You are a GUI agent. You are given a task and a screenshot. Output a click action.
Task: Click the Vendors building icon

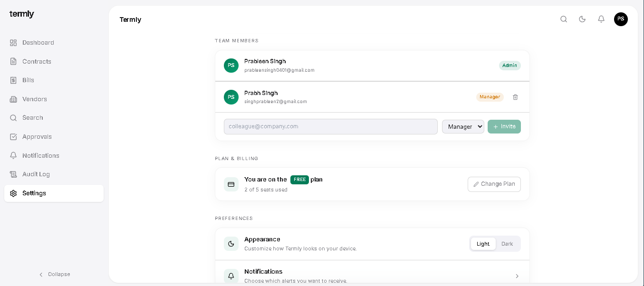pos(13,99)
